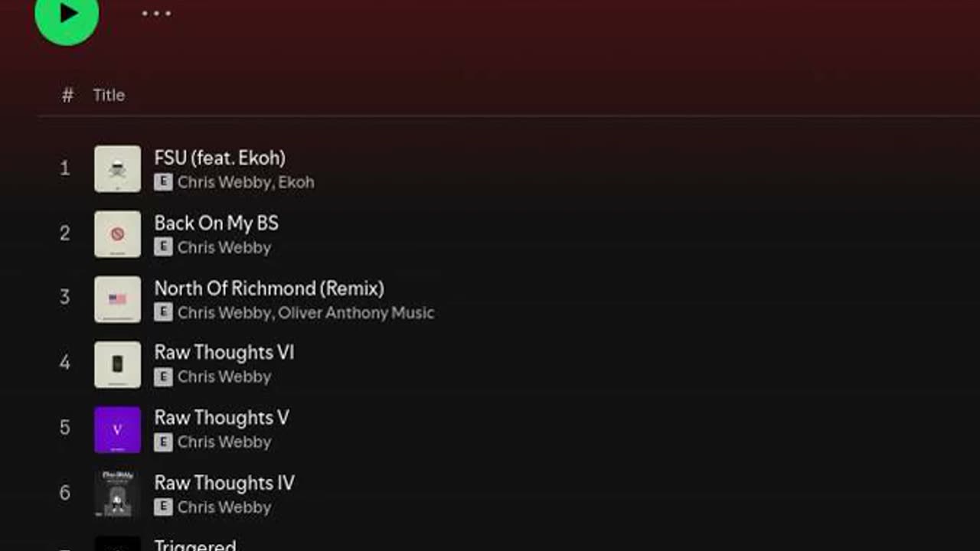Open the three-dots more options menu
Screen dimensions: 980x551
click(156, 13)
